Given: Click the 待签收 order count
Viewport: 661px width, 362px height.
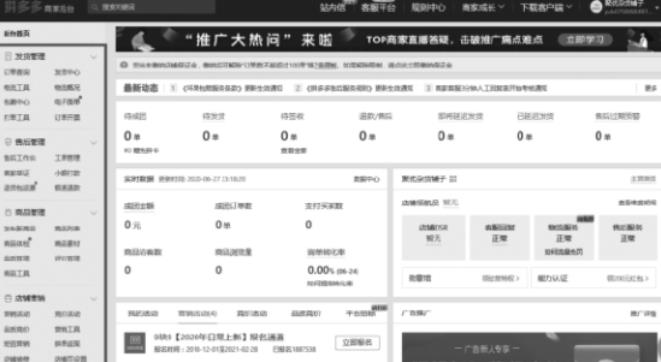Looking at the screenshot, I should 289,136.
